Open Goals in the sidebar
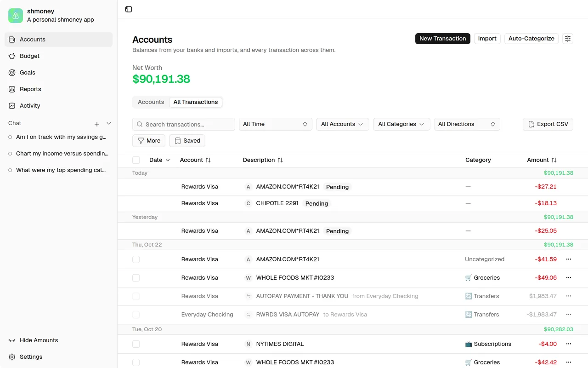Screen dimensions: 588x368 (58, 73)
